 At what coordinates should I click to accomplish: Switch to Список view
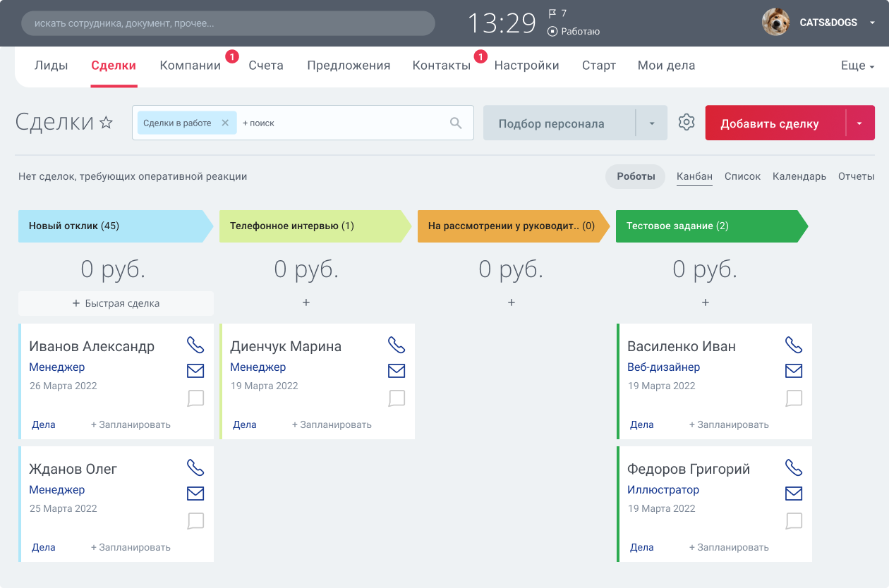pos(742,176)
